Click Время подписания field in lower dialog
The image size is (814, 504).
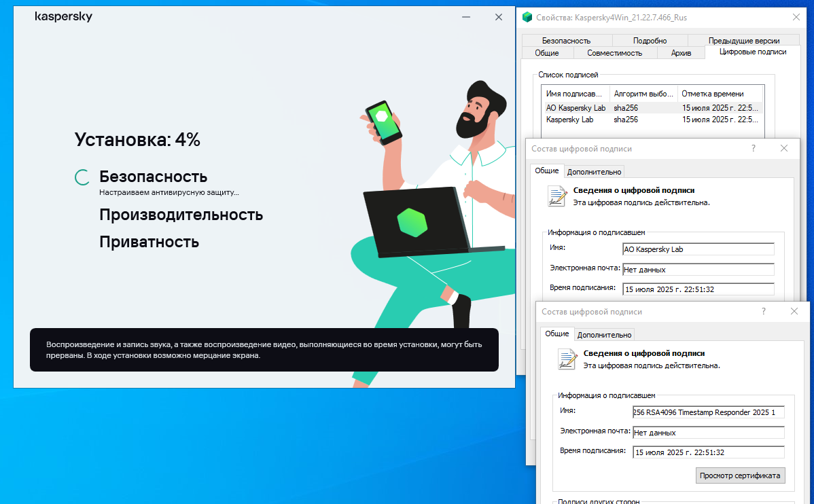click(x=709, y=452)
